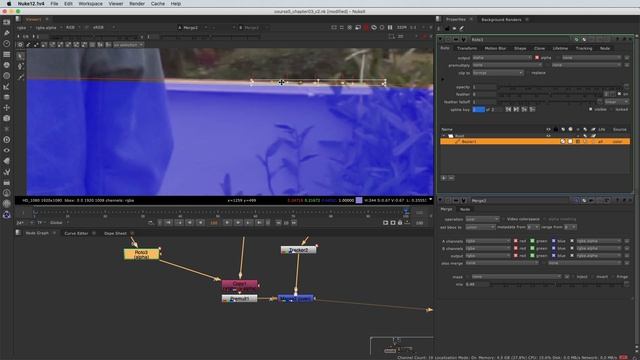The height and width of the screenshot is (360, 640).
Task: Open the Draw nodes icon in left toolbar
Action: pyautogui.click(x=6, y=33)
